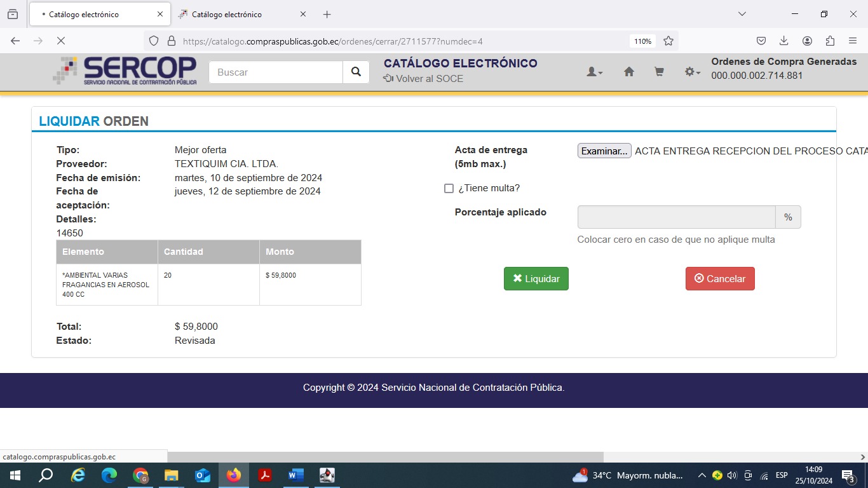The image size is (868, 488).
Task: Expand the user account dropdown
Action: click(594, 72)
